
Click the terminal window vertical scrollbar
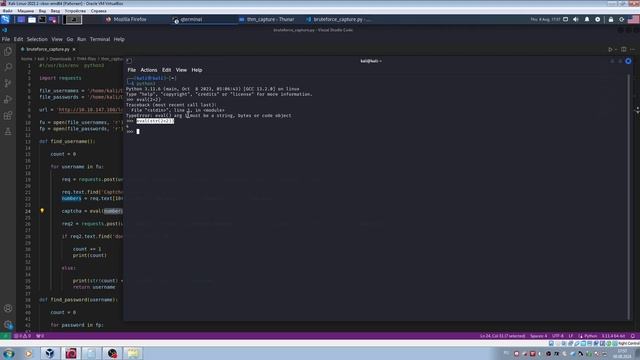click(629, 197)
